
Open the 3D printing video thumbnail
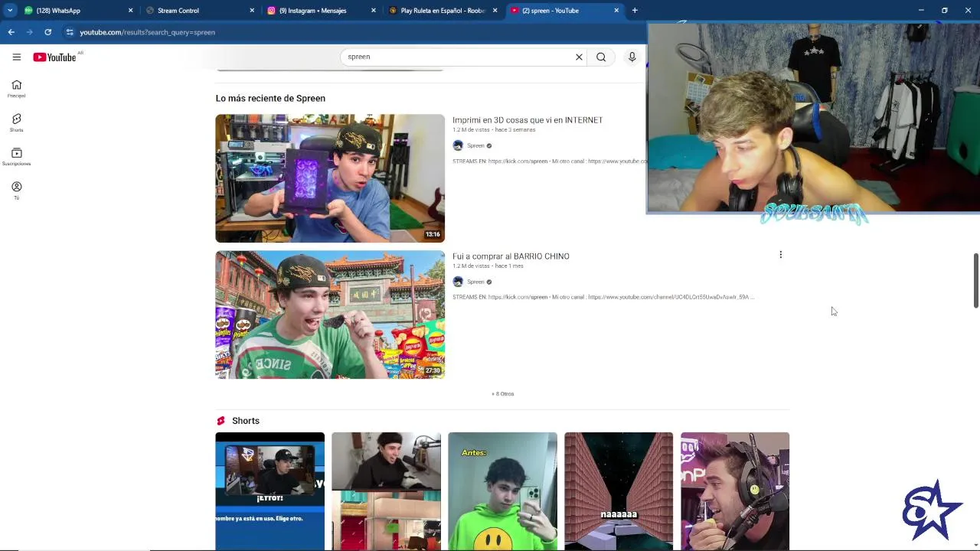[330, 178]
